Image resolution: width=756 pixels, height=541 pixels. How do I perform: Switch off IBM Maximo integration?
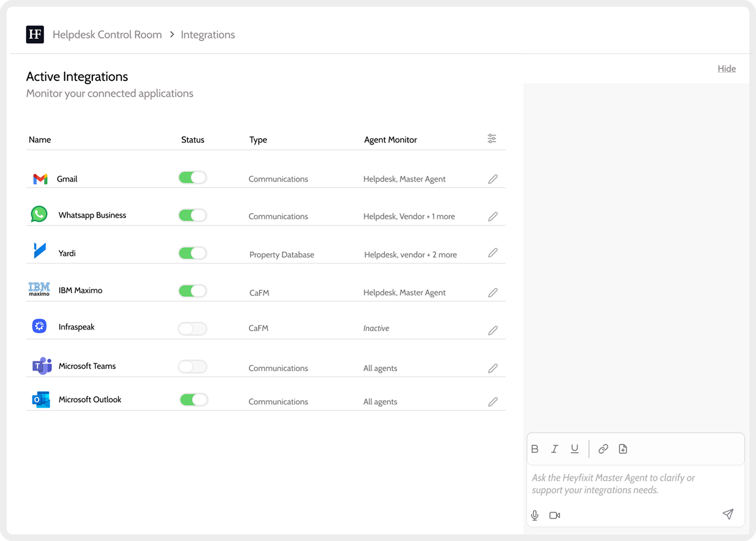[x=192, y=291]
